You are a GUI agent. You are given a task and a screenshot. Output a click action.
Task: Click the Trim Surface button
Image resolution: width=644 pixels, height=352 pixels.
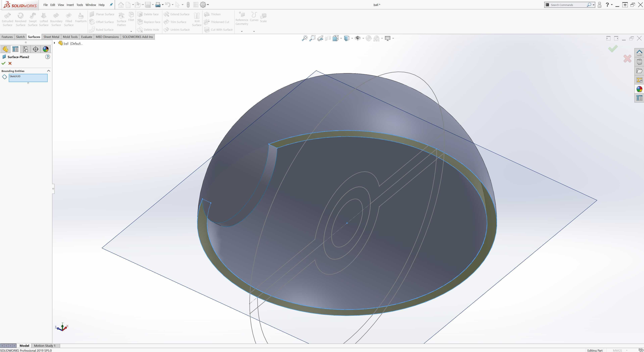(x=175, y=22)
